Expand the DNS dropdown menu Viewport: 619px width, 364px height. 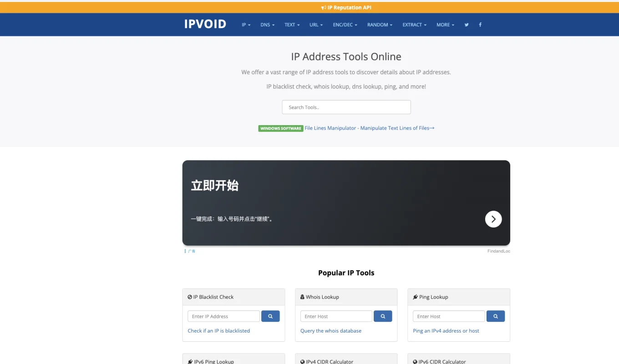tap(267, 25)
